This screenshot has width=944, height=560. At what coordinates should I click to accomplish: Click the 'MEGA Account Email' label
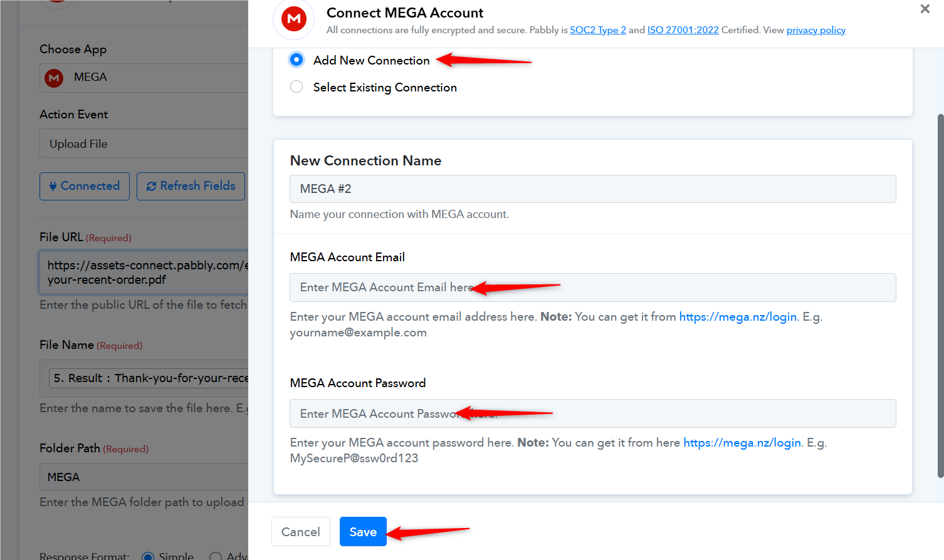pyautogui.click(x=347, y=257)
